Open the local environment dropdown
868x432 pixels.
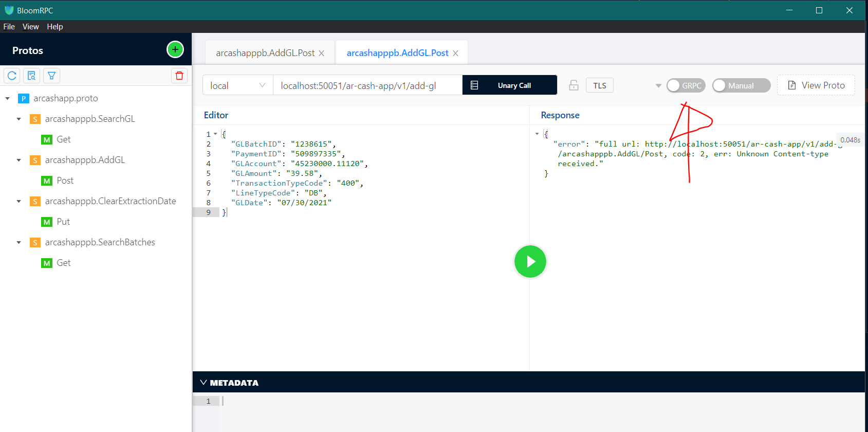point(237,85)
